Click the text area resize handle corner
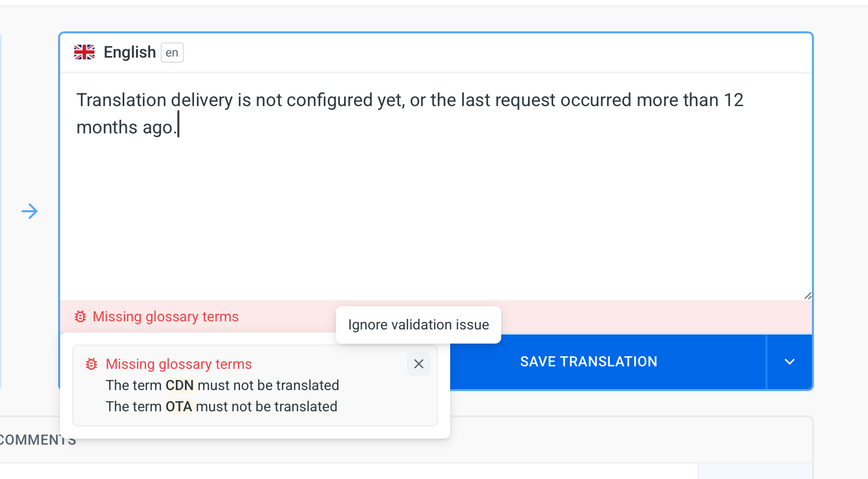868x479 pixels. 807,296
